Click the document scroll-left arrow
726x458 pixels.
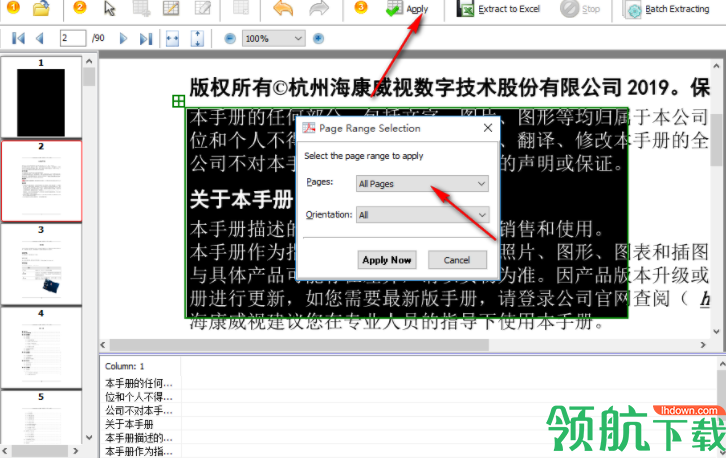(103, 345)
